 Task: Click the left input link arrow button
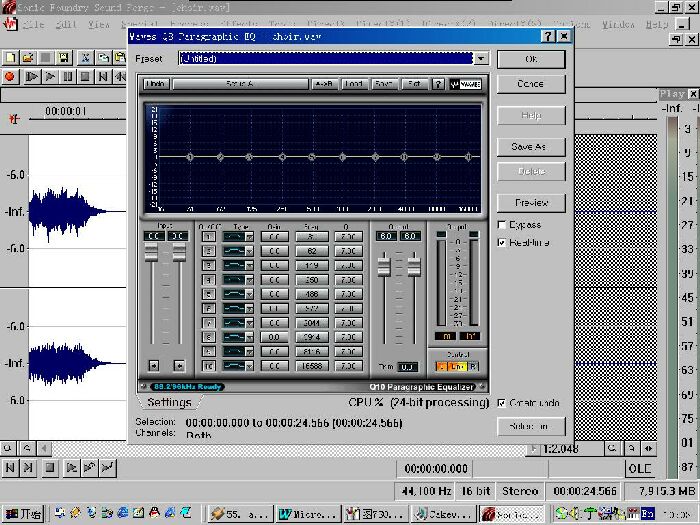click(x=154, y=366)
